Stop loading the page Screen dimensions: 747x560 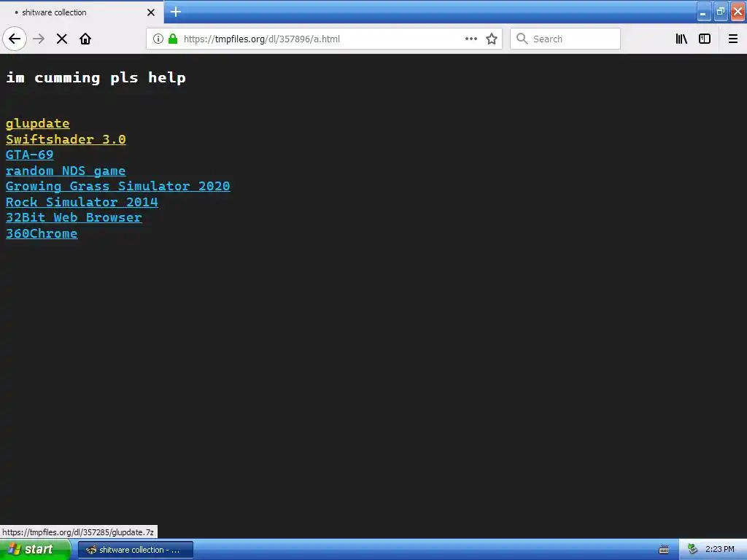tap(62, 39)
